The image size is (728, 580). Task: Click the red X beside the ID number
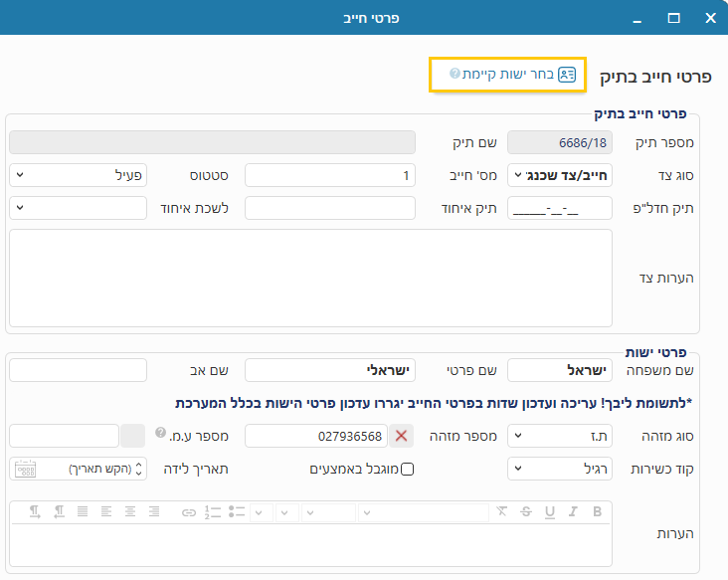coord(400,436)
